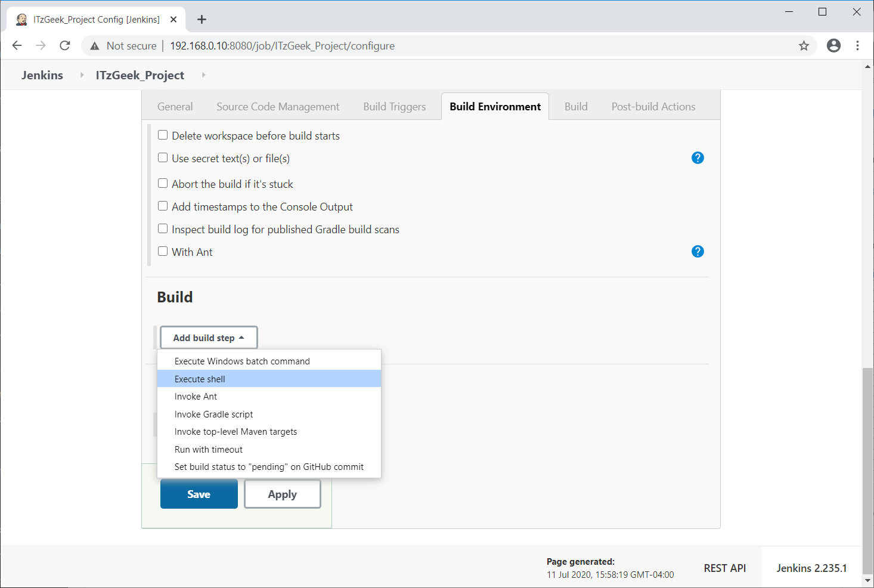Close the ITzGeek_Project Config tab
874x588 pixels.
pyautogui.click(x=173, y=20)
